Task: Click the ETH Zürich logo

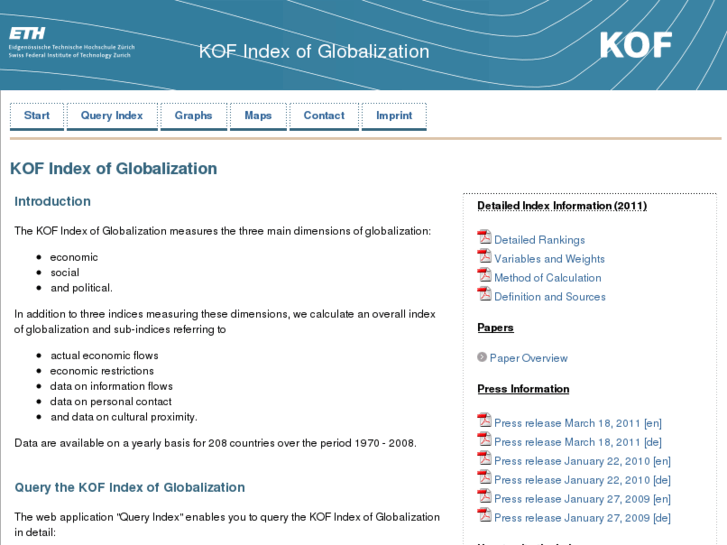Action: click(72, 43)
